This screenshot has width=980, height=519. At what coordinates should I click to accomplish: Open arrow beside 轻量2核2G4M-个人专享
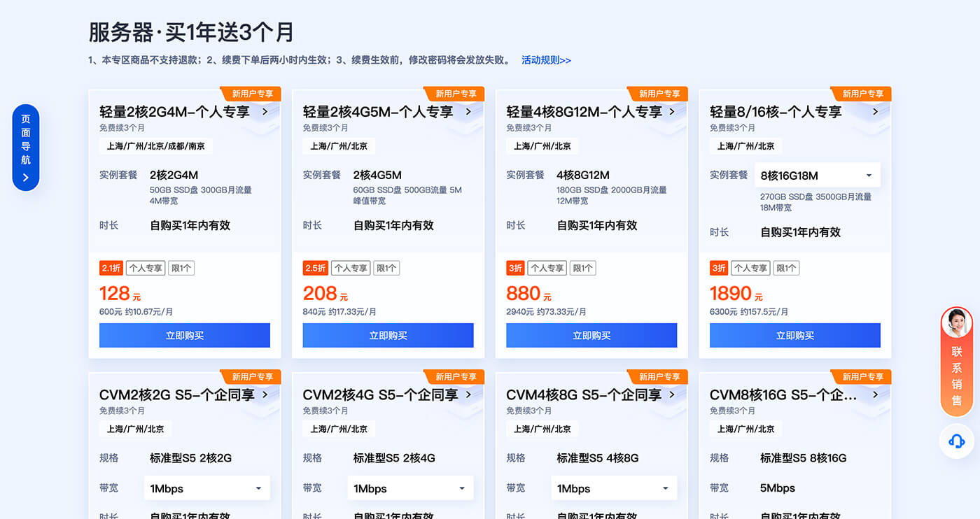[265, 111]
